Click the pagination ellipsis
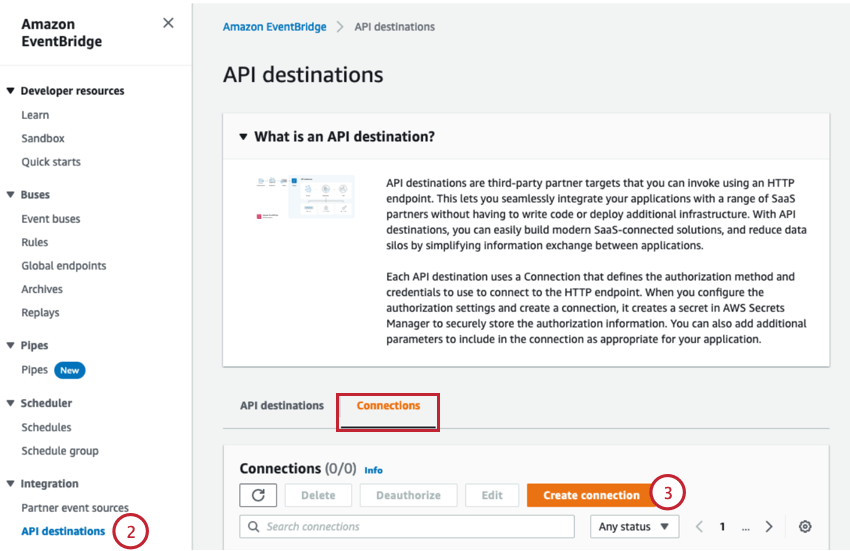Image resolution: width=850 pixels, height=551 pixels. point(746,527)
